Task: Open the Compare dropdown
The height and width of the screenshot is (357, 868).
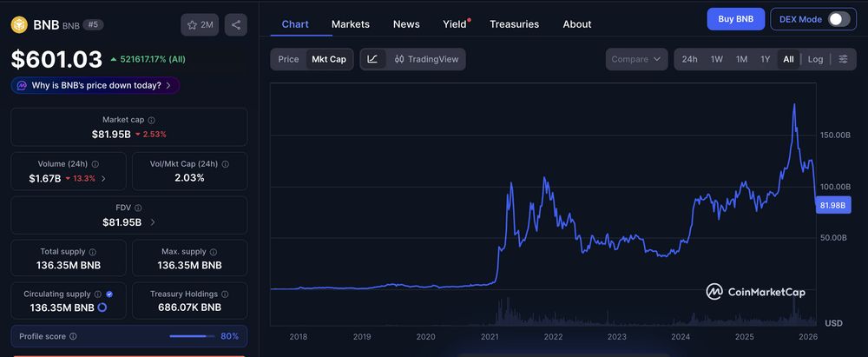Action: click(x=636, y=59)
